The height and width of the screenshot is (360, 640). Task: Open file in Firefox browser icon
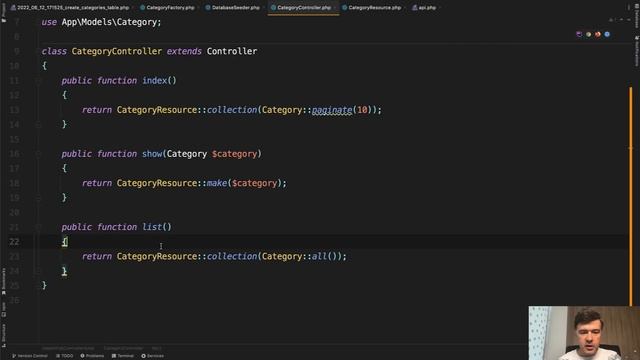[598, 34]
